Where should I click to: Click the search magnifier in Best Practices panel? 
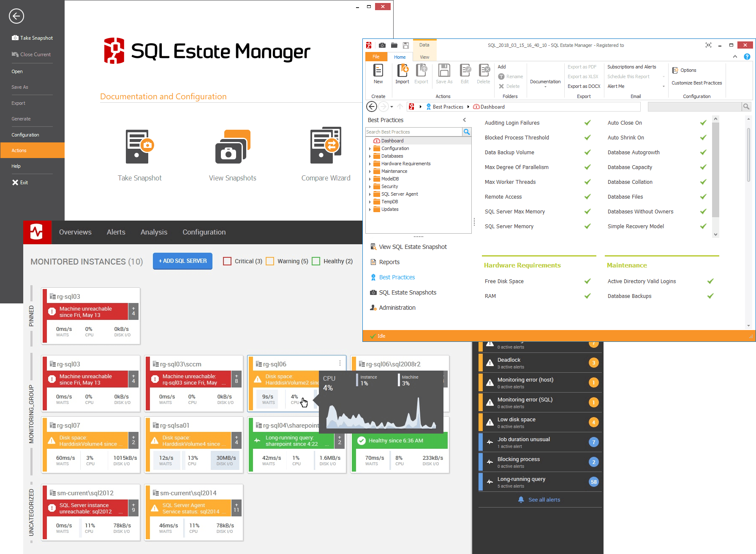pyautogui.click(x=467, y=132)
